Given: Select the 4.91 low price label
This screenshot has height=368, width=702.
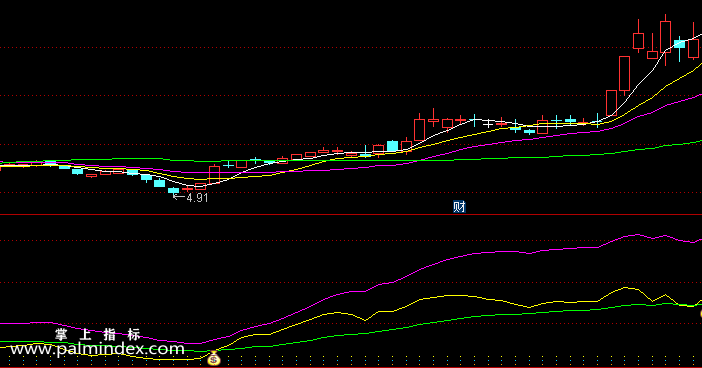Looking at the screenshot, I should pos(197,198).
